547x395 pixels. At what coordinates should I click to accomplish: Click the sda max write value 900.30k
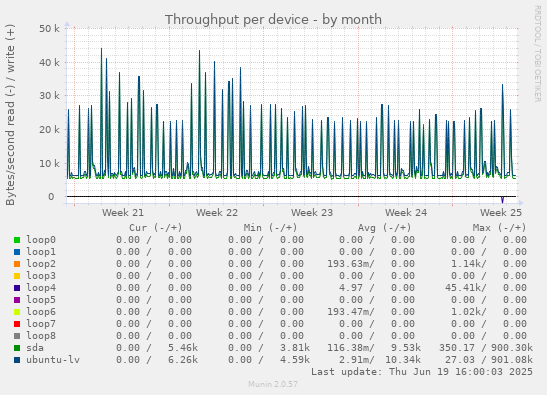[x=512, y=348]
